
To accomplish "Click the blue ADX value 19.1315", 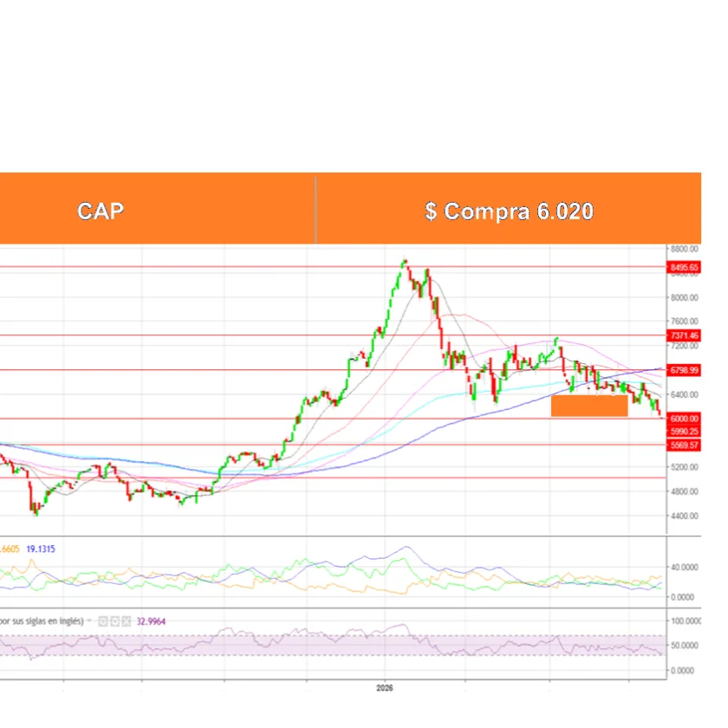I will (41, 549).
